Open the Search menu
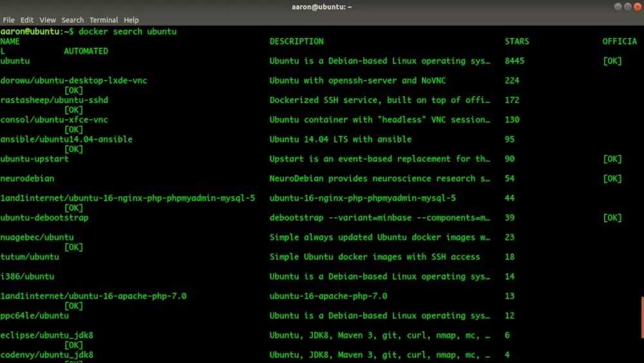Image resolution: width=644 pixels, height=363 pixels. [x=73, y=20]
